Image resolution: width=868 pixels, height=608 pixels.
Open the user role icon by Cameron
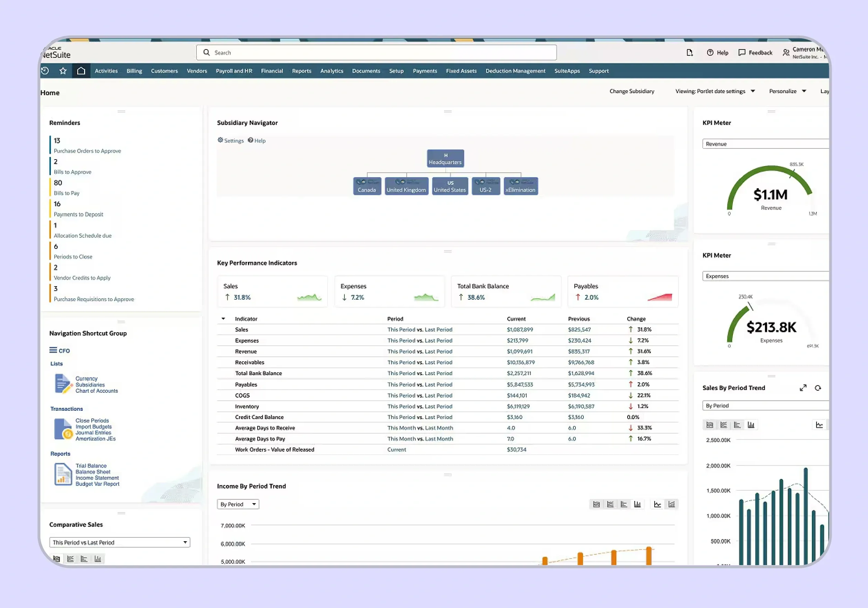786,53
